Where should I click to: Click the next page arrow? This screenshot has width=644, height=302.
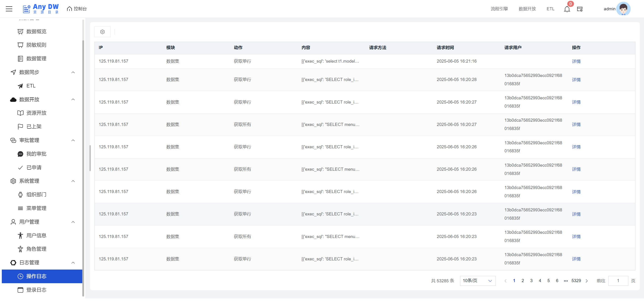click(587, 281)
